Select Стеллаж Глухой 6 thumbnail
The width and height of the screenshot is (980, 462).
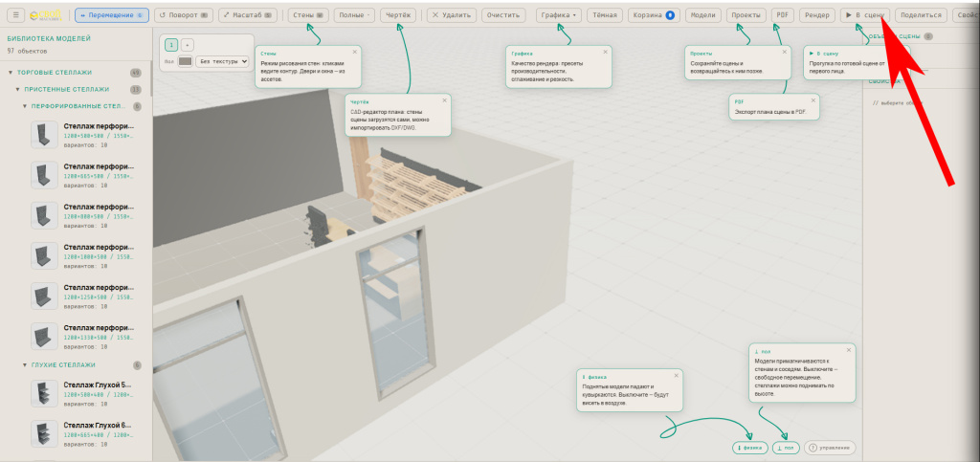44,434
